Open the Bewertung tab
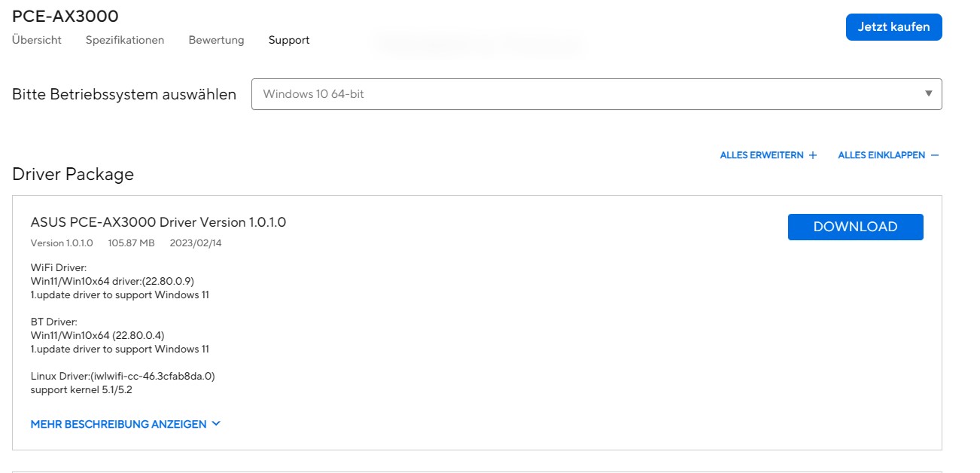This screenshot has width=980, height=473. (216, 40)
